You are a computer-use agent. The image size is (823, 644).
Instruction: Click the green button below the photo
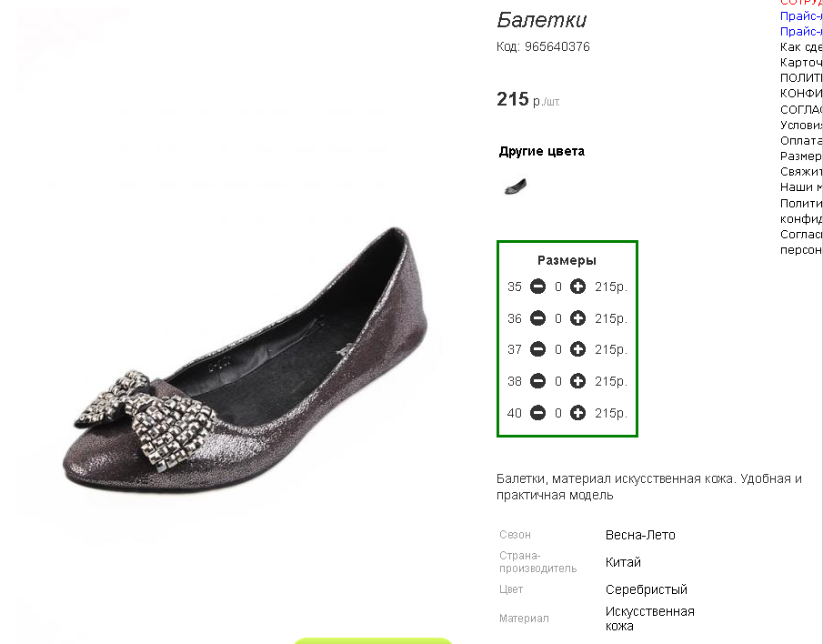coord(373,639)
